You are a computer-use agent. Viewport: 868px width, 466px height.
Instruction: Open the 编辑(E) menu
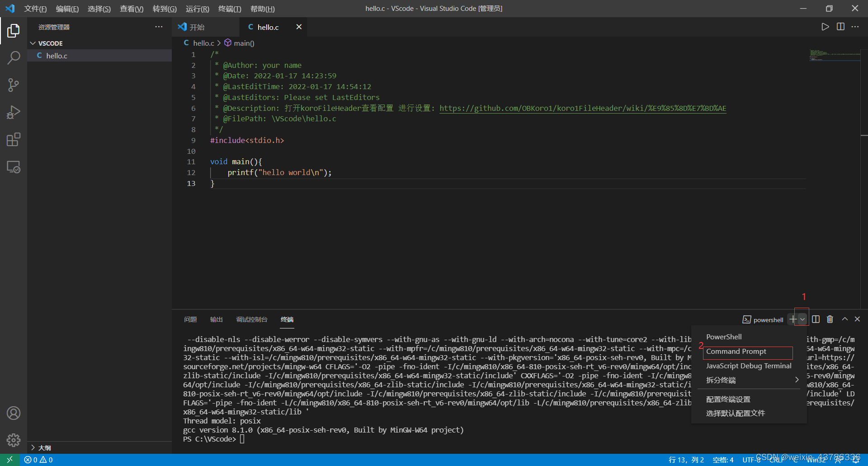point(67,9)
